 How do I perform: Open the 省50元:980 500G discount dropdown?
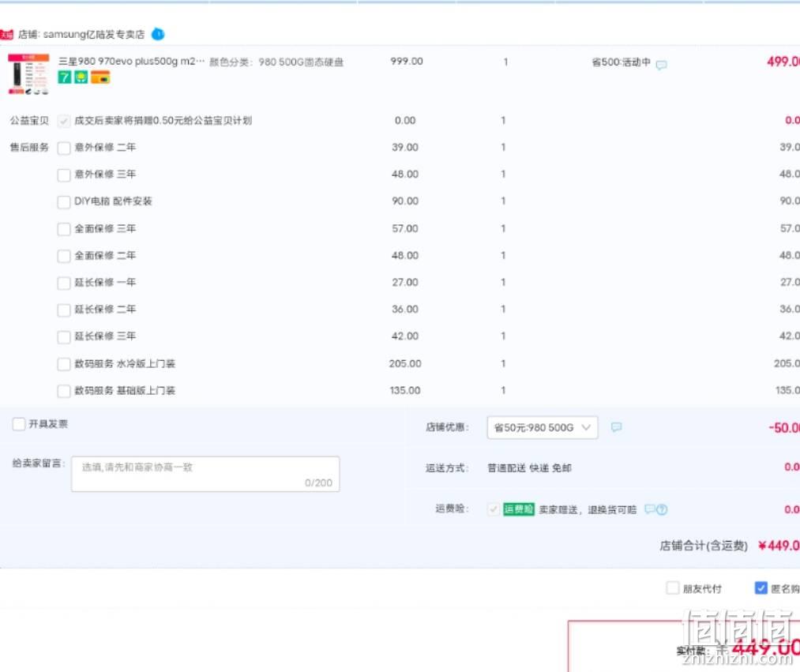point(543,427)
